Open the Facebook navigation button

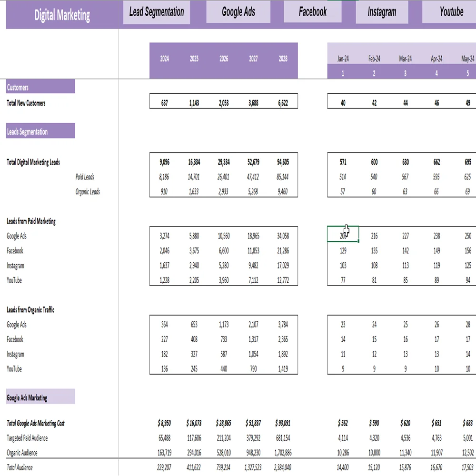312,12
